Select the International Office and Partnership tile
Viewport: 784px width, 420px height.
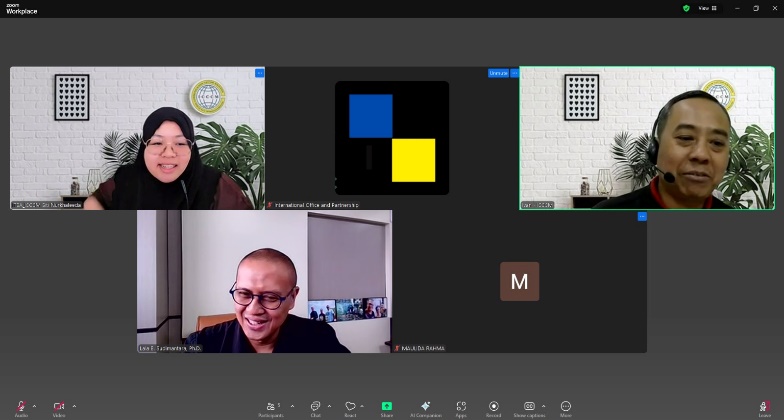point(392,138)
